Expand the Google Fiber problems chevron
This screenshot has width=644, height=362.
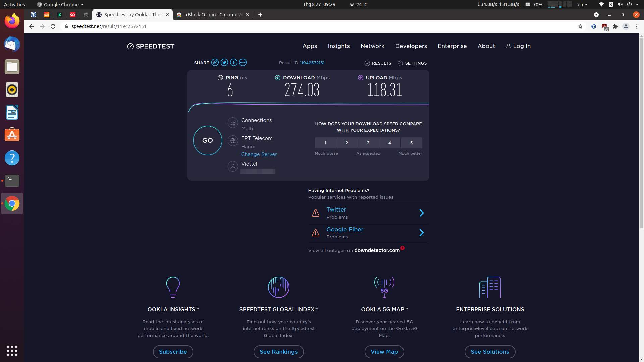click(x=422, y=233)
